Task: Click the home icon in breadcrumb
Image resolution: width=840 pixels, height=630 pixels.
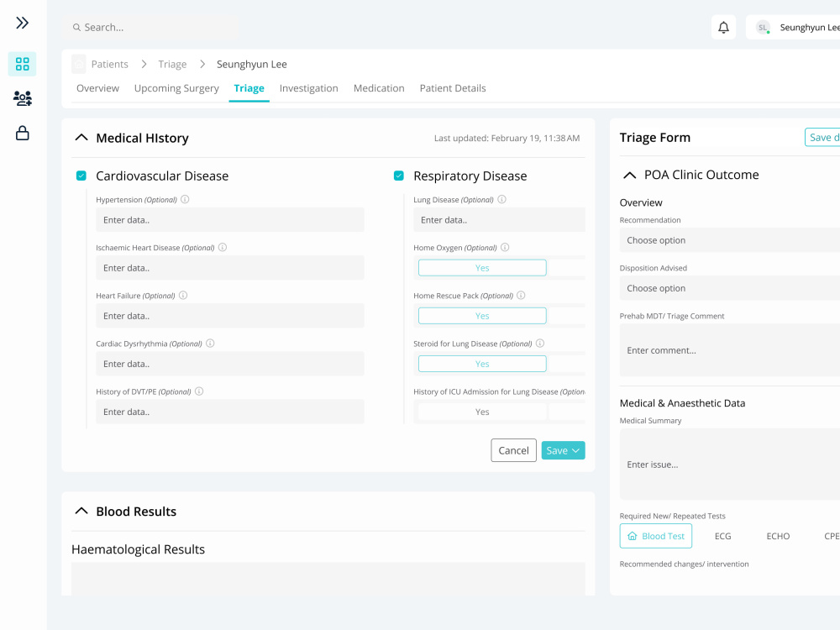Action: (79, 65)
